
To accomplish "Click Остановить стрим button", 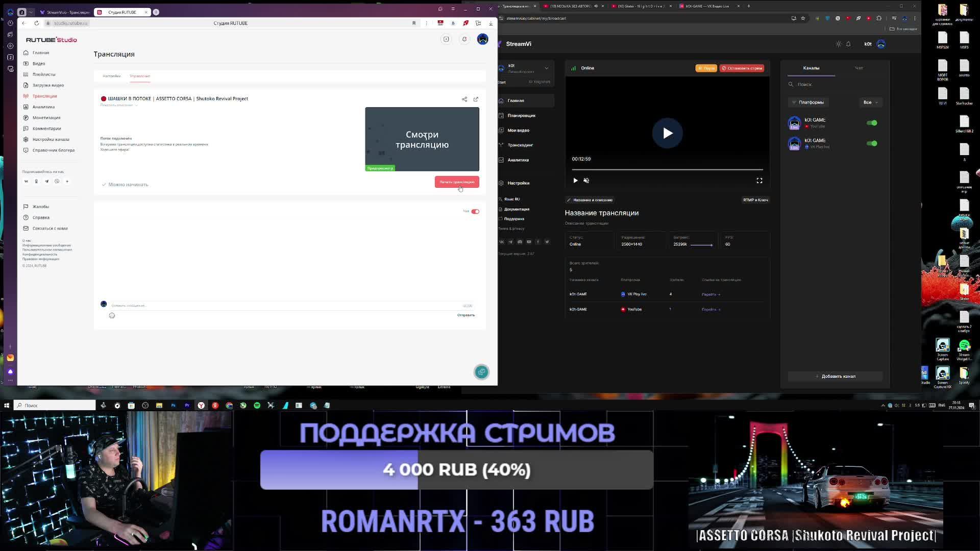I will click(742, 68).
